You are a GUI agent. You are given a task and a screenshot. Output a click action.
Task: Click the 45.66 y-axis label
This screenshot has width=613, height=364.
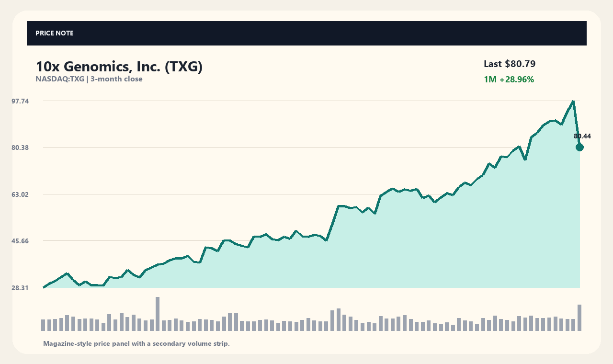(20, 241)
